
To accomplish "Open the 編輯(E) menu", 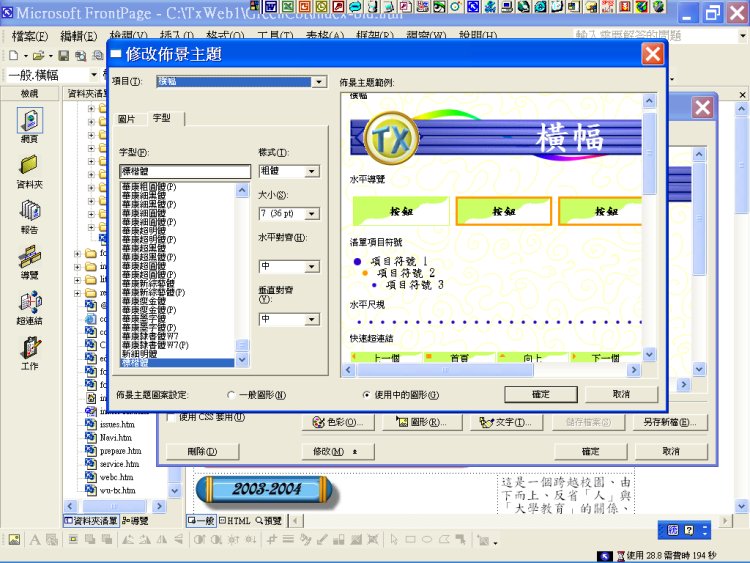I will (78, 36).
